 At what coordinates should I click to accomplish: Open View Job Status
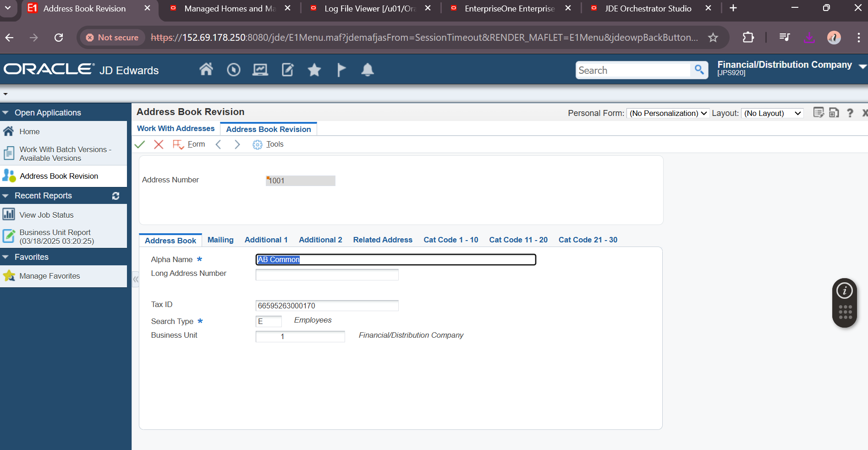pos(46,214)
